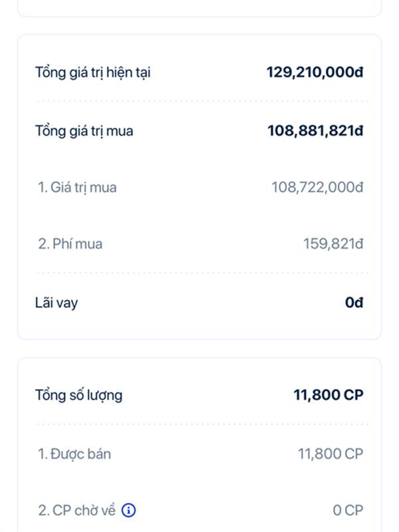The height and width of the screenshot is (532, 399).
Task: Select the 2. CP chờ về text
Action: coord(76,510)
